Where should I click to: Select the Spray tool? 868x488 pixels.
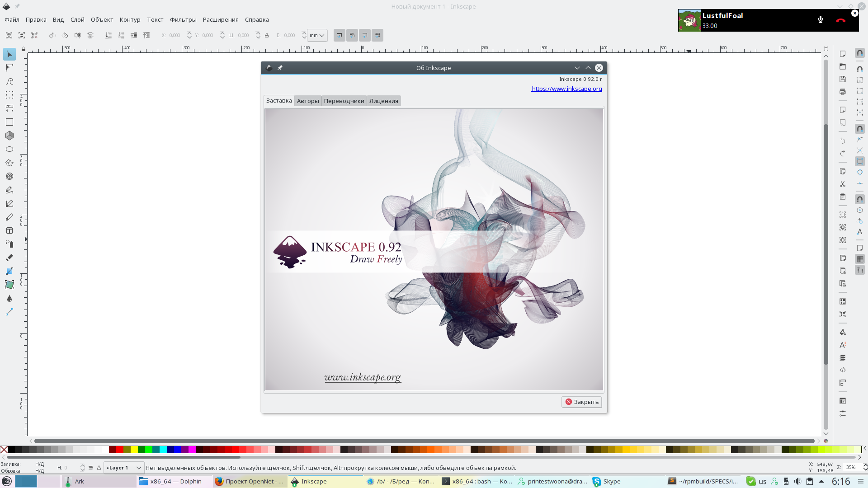point(9,244)
